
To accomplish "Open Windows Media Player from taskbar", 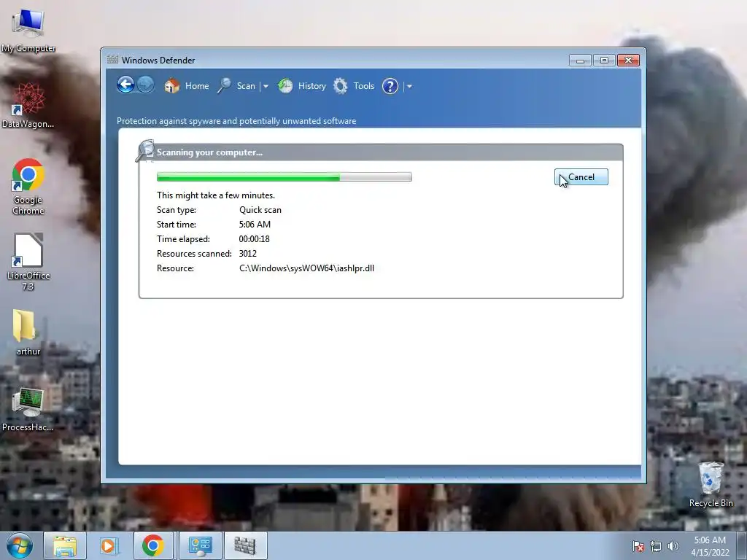I will pos(109,545).
